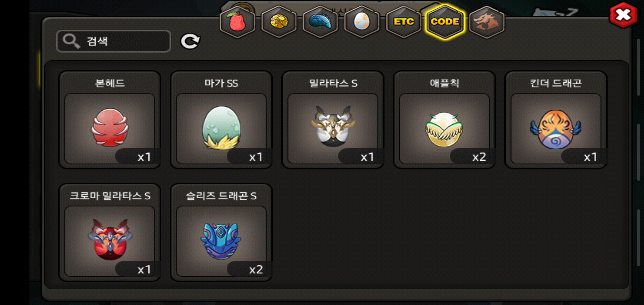This screenshot has height=305, width=644.
Task: Select the 크로마 밀라타스 S egg
Action: [110, 232]
